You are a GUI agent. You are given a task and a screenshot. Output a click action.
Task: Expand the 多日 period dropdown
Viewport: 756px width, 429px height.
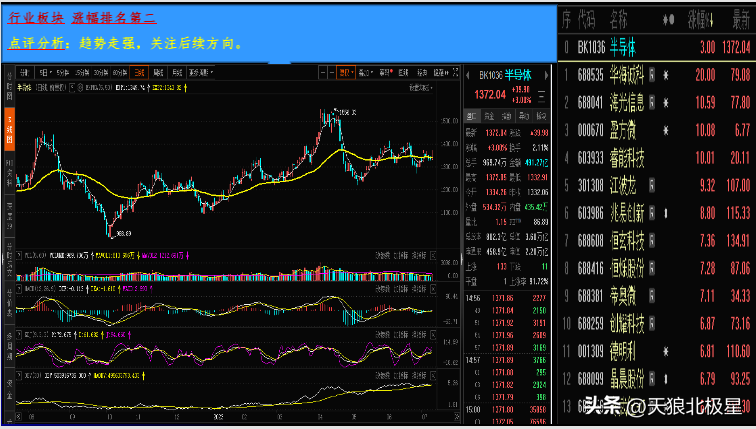(x=45, y=73)
